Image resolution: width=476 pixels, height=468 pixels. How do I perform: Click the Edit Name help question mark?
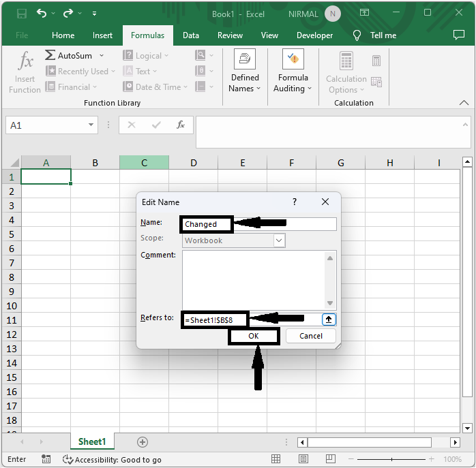pyautogui.click(x=295, y=202)
